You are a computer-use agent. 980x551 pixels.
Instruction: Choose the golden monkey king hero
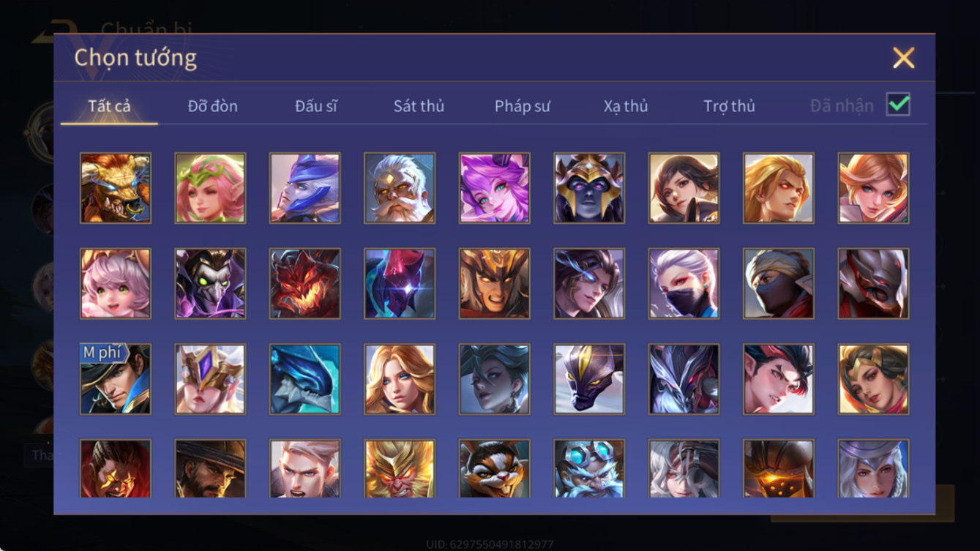tap(400, 468)
